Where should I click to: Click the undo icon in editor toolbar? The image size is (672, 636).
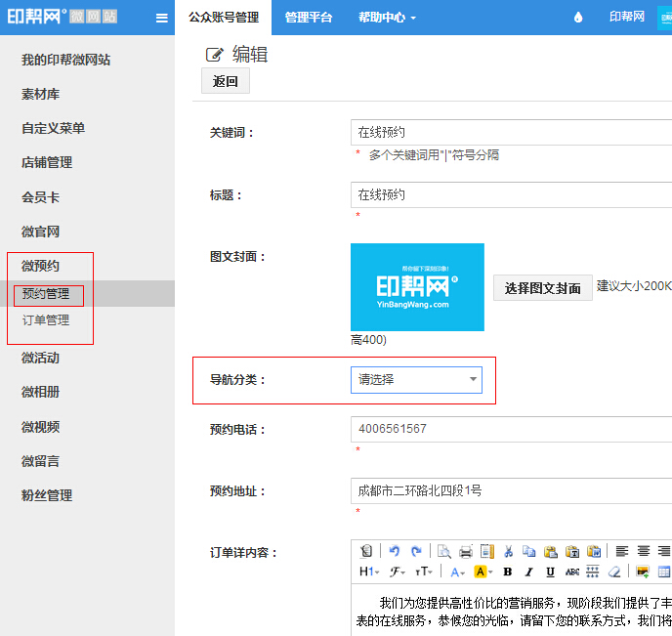coord(395,551)
